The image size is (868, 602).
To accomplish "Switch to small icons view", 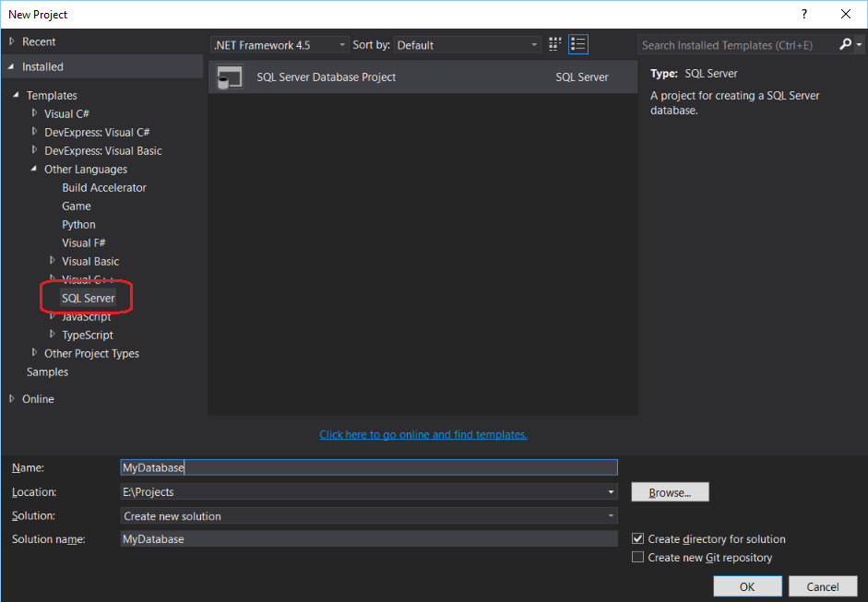I will click(555, 44).
